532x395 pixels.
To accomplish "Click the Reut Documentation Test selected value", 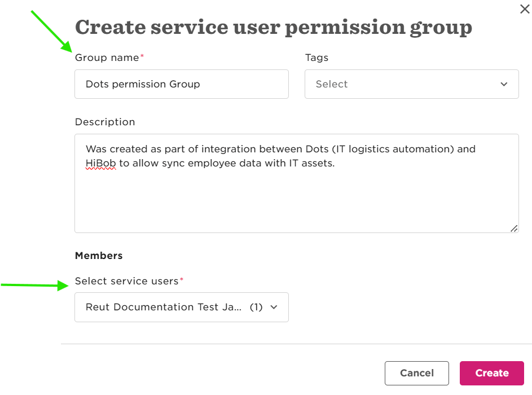I will tap(164, 307).
